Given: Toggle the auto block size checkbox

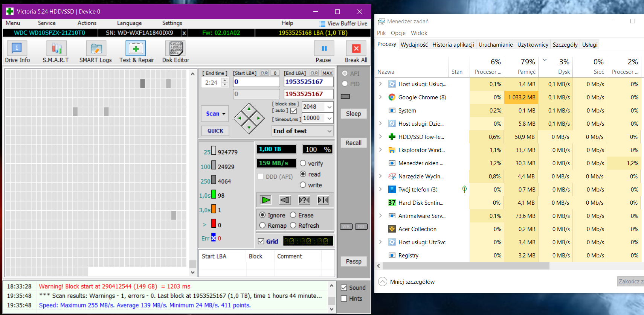Looking at the screenshot, I should [293, 111].
